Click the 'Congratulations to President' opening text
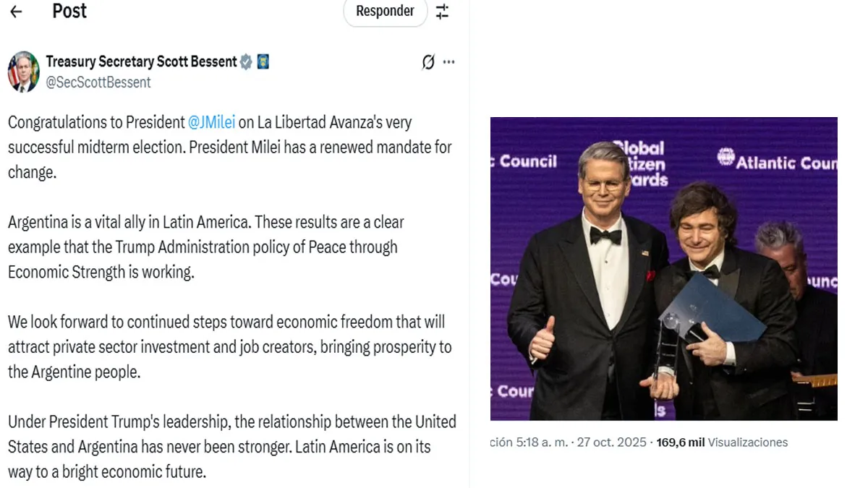The width and height of the screenshot is (868, 488). tap(97, 123)
